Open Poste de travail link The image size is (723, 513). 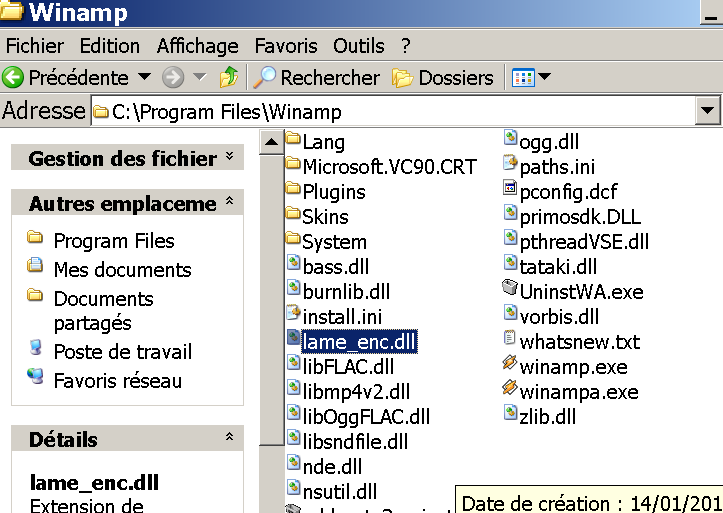pos(123,352)
